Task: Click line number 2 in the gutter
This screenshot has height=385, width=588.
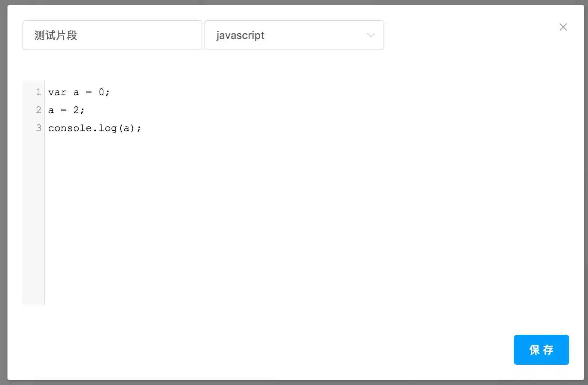Action: tap(38, 110)
